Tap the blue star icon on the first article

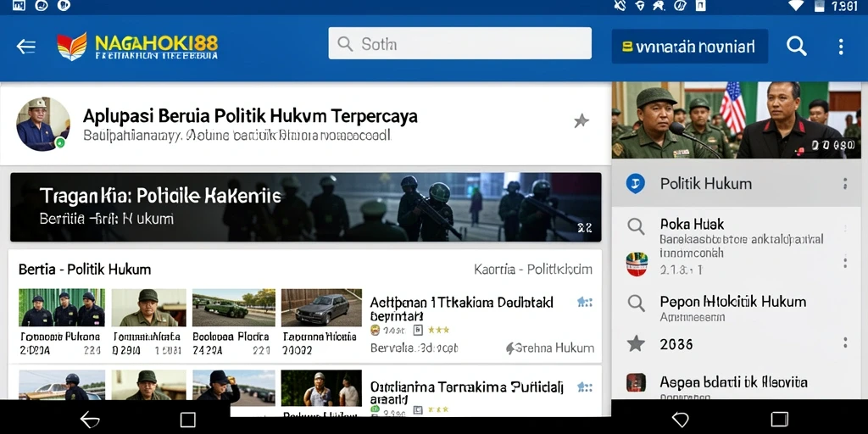coord(584,303)
